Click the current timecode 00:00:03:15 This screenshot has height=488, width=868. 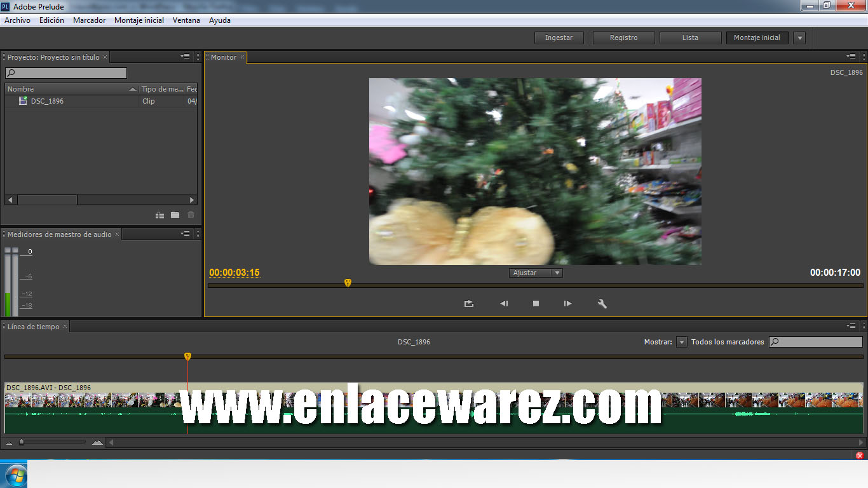click(x=234, y=273)
